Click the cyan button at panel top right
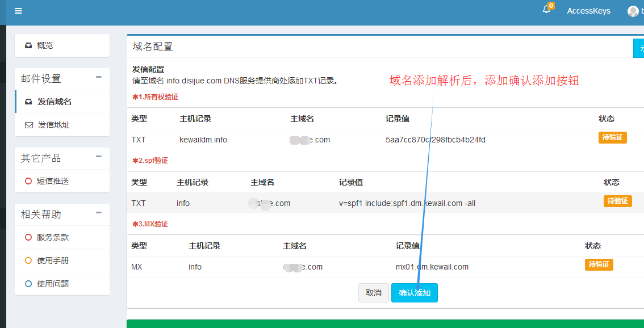This screenshot has height=328, width=644. 639,48
